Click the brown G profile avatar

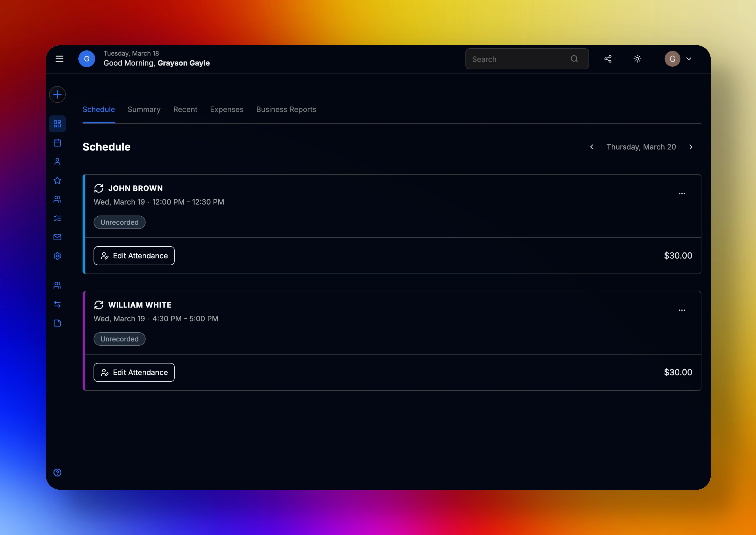[x=673, y=59]
